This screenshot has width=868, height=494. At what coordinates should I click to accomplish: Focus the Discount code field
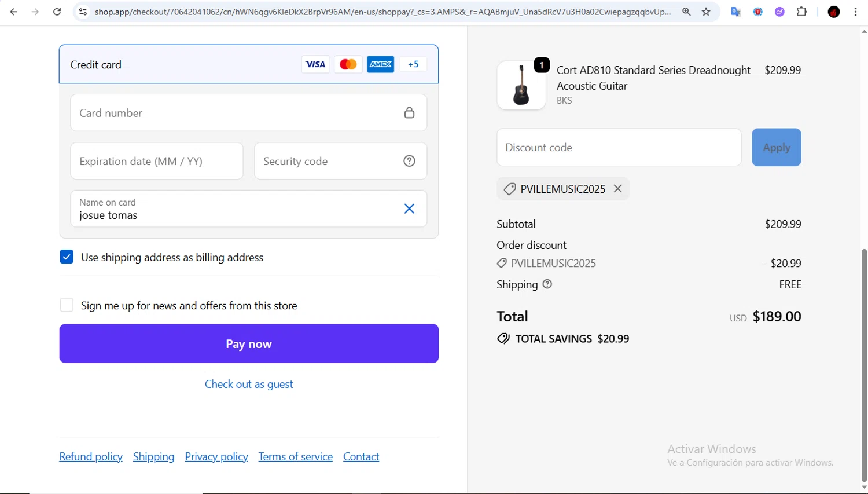pyautogui.click(x=619, y=148)
